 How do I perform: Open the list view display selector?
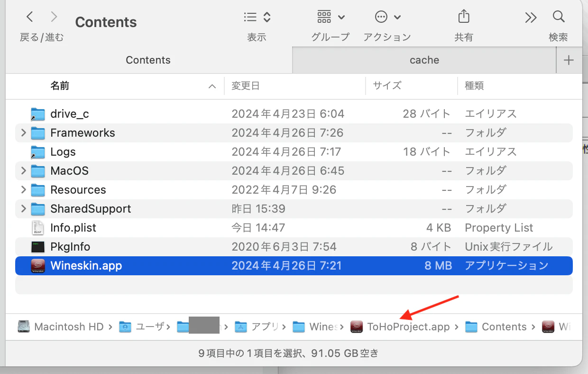tap(257, 18)
